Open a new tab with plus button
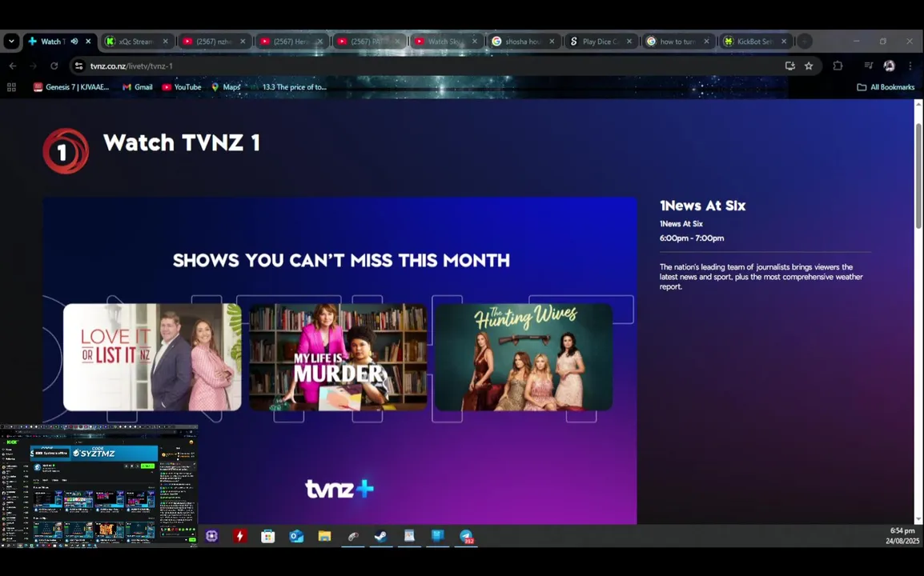This screenshot has height=576, width=924. pyautogui.click(x=805, y=42)
